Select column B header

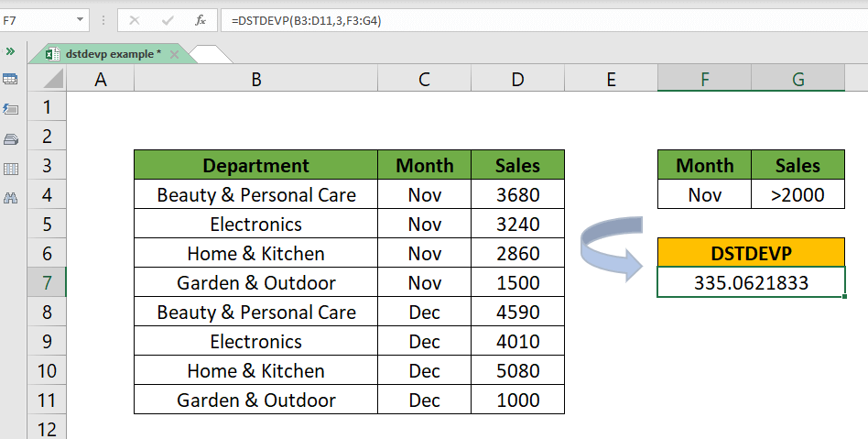[x=255, y=81]
